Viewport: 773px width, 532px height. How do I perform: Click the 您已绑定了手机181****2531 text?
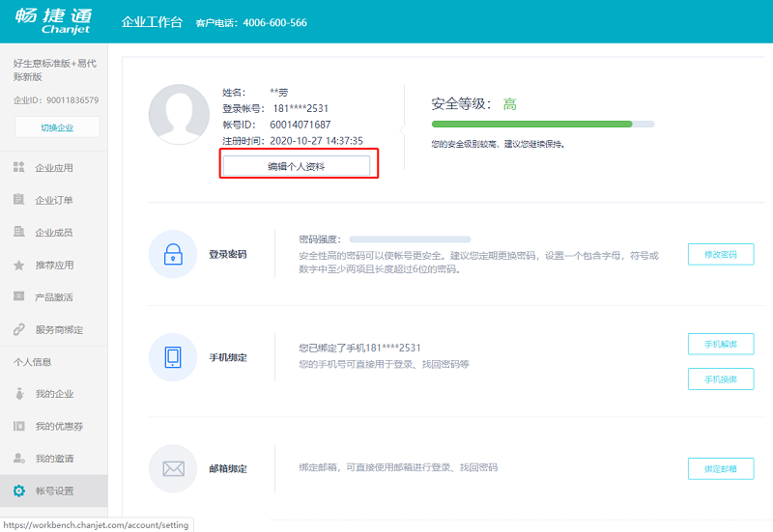point(359,348)
